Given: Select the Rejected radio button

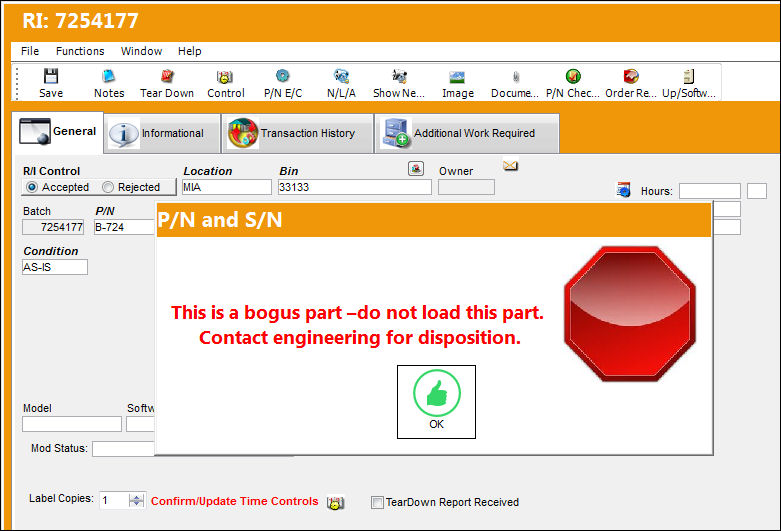Looking at the screenshot, I should pos(108,187).
